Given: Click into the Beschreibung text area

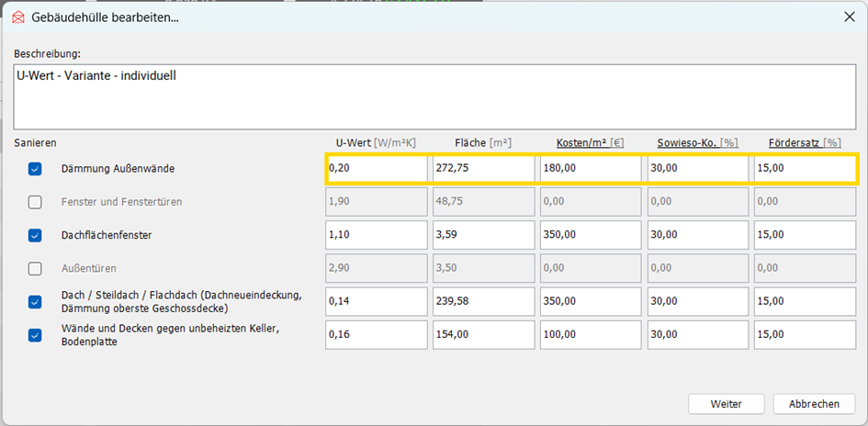Looking at the screenshot, I should click(x=434, y=95).
